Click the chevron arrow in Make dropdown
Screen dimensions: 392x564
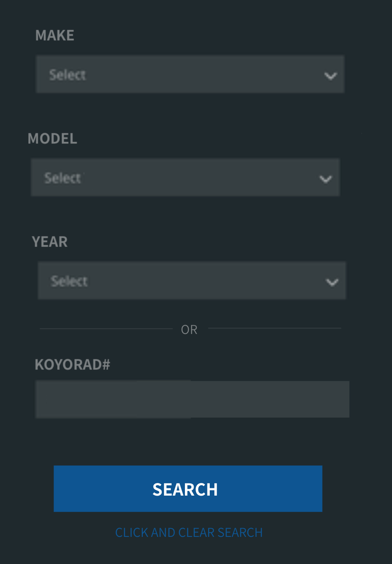point(330,76)
